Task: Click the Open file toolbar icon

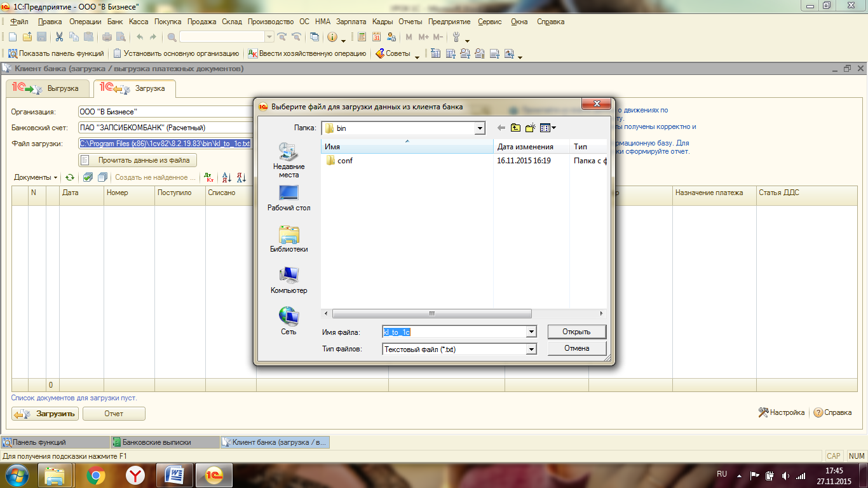Action: point(27,37)
